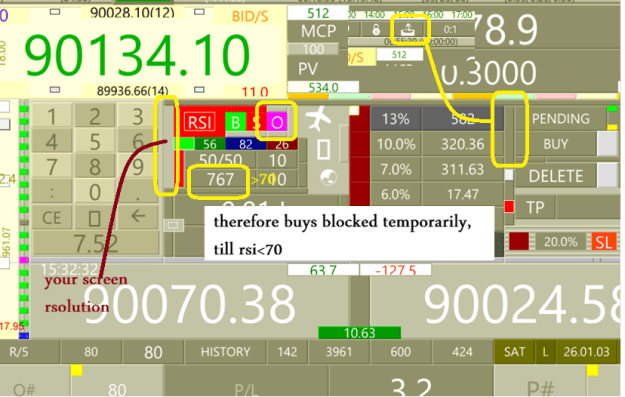Click the L cell next to SAT
This screenshot has height=397, width=625.
pos(545,352)
